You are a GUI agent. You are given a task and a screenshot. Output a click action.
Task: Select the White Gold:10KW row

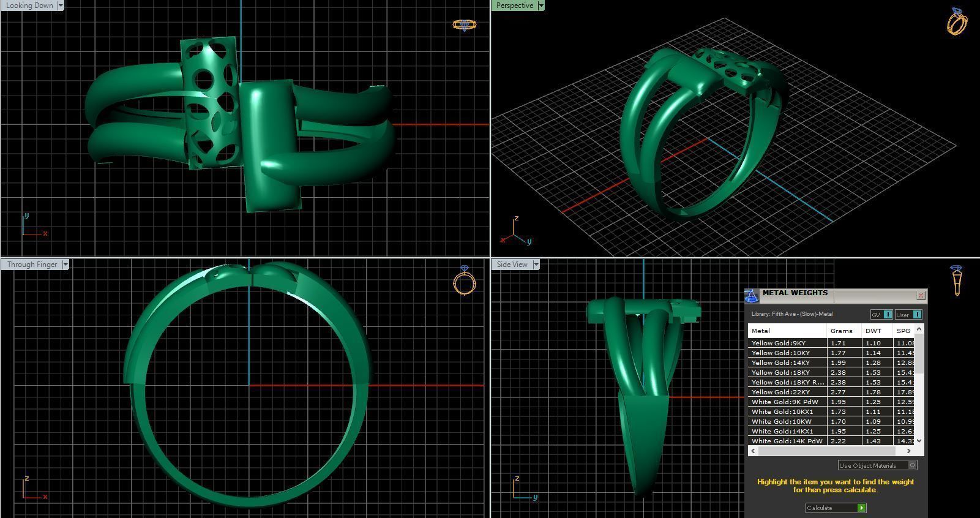(831, 421)
